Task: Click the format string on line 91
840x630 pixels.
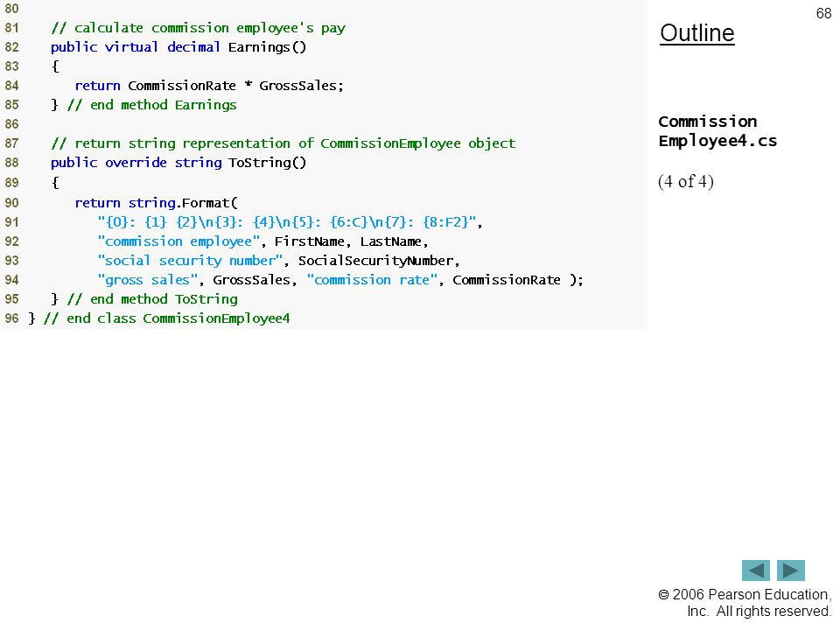Action: 287,222
